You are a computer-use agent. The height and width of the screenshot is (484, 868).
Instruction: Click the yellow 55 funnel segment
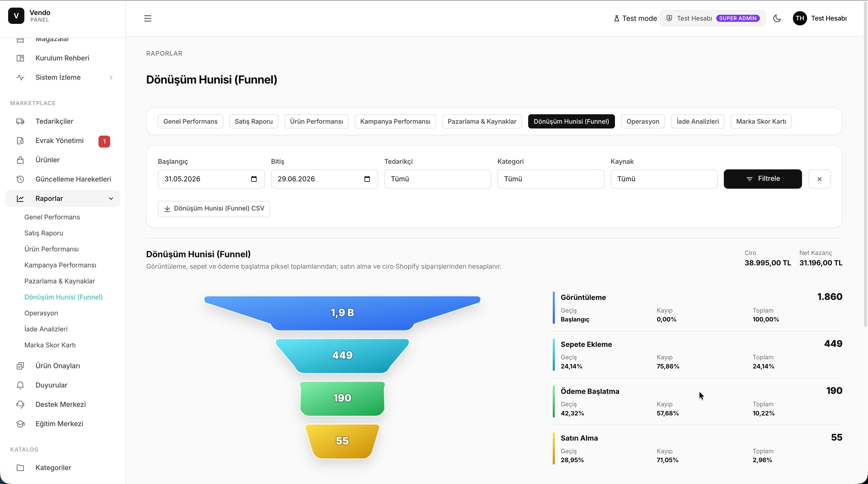[342, 441]
